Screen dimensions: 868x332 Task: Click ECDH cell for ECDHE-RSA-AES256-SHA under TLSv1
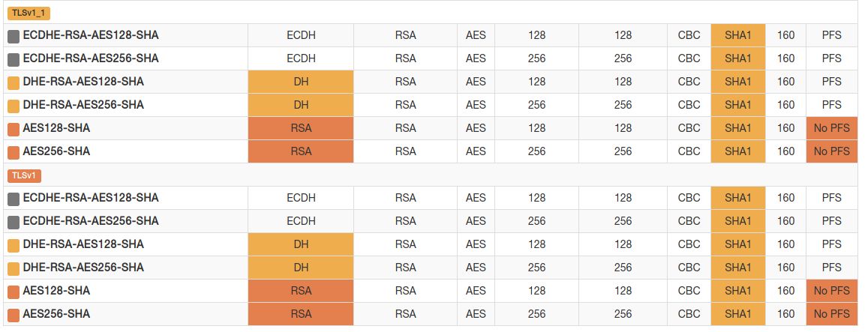[x=301, y=221]
